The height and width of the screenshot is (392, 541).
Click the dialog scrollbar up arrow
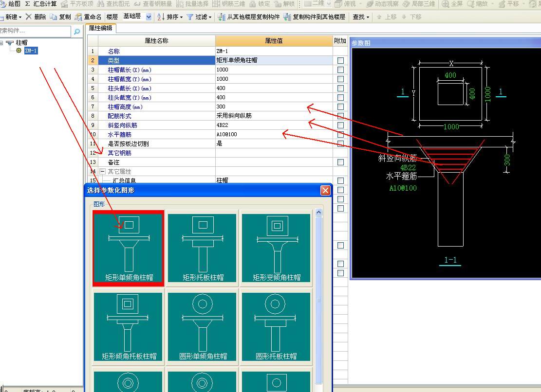coord(319,213)
